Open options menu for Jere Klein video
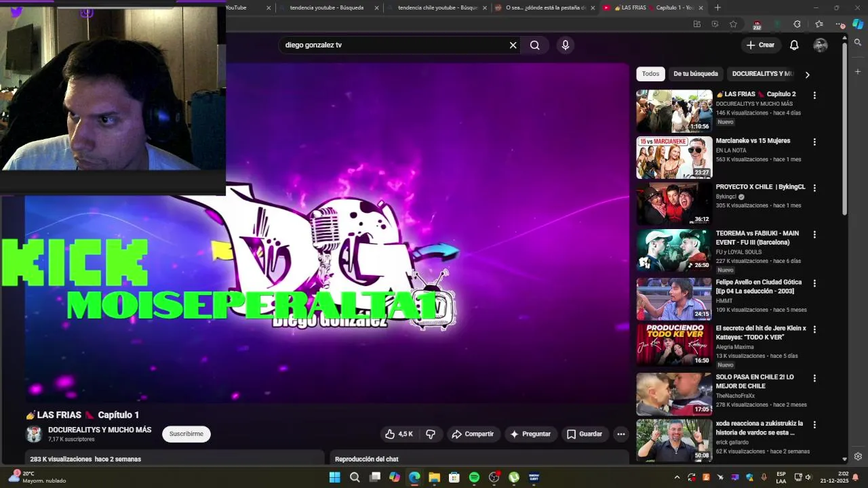 (814, 329)
